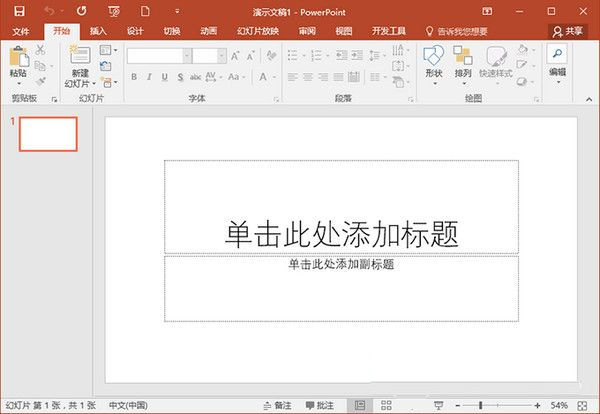Open font dialog launcher in 字体 group

[276, 99]
